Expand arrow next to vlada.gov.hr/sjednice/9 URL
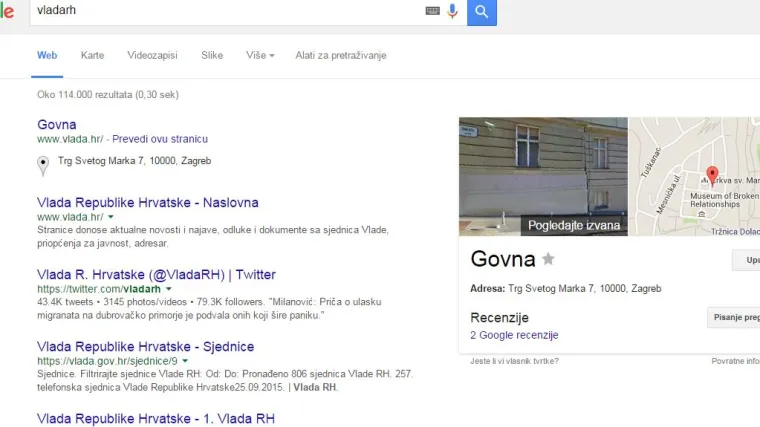 click(185, 361)
